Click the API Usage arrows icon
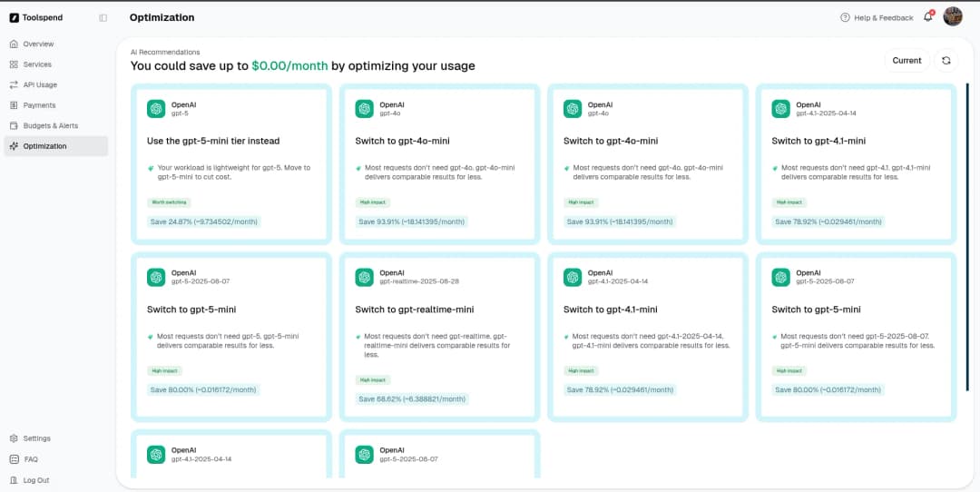980x492 pixels. click(x=14, y=84)
